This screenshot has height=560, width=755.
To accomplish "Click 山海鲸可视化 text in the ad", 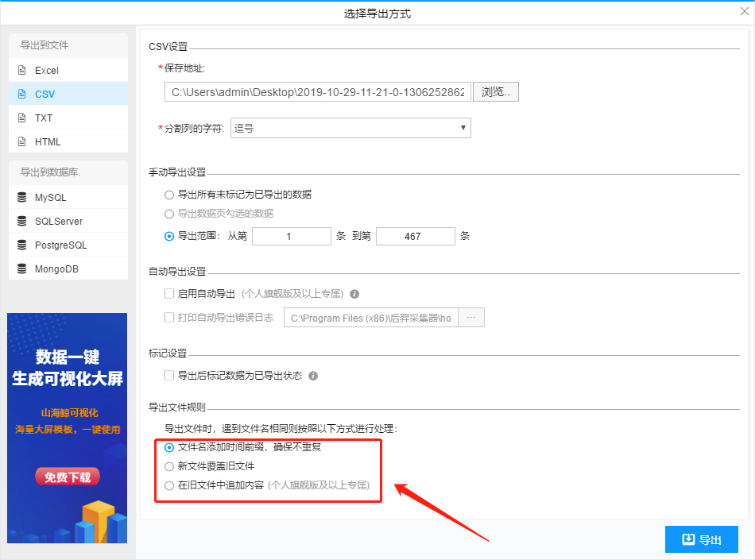I will click(x=70, y=413).
